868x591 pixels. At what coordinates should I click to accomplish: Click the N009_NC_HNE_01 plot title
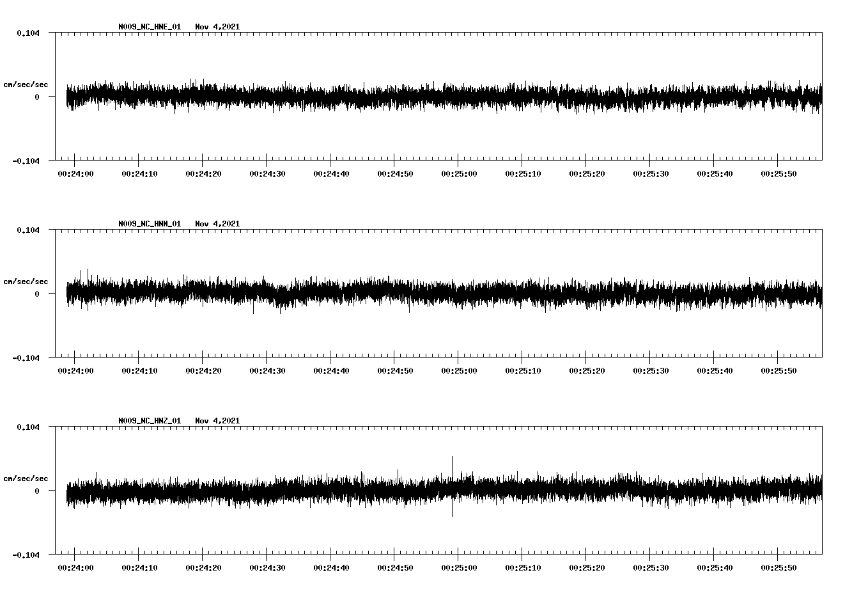point(150,27)
